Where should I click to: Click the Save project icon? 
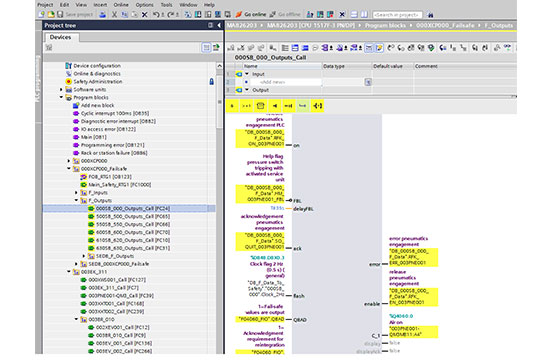tap(60, 14)
